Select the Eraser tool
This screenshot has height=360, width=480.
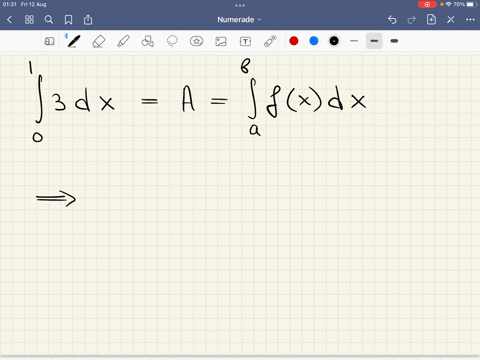99,42
